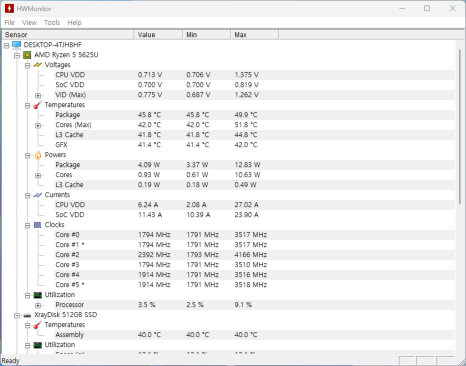
Task: Close the HWMonitor window
Action: (452, 9)
